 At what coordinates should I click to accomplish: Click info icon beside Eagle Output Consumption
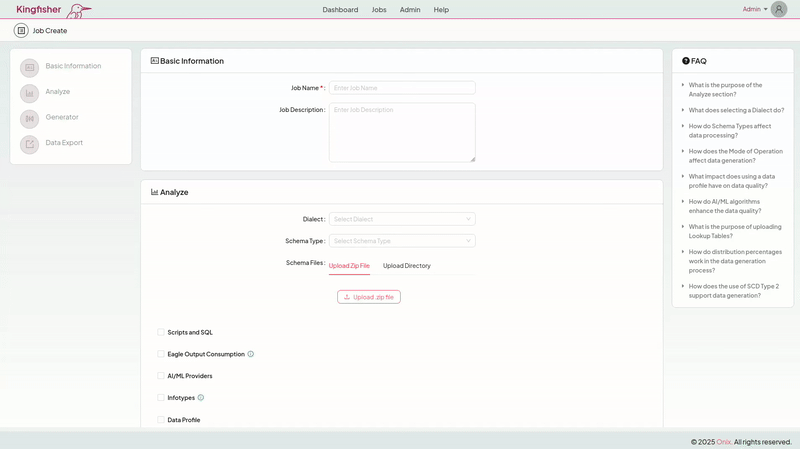coord(251,354)
